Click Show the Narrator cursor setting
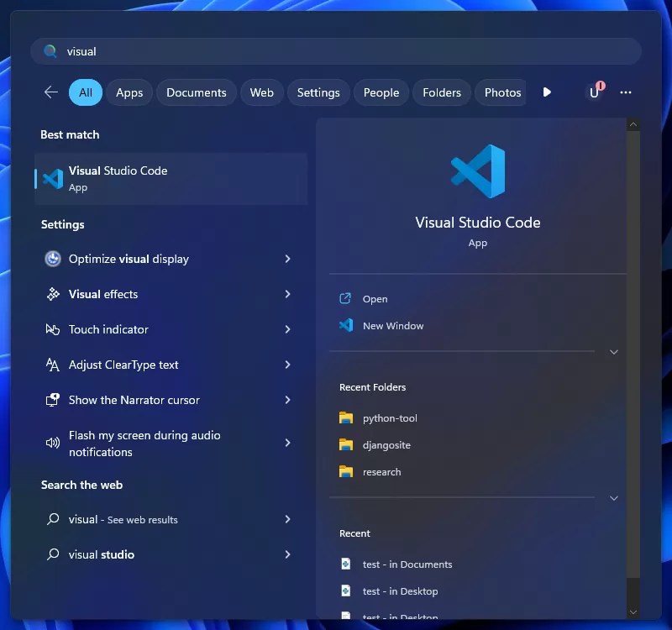 coord(134,400)
